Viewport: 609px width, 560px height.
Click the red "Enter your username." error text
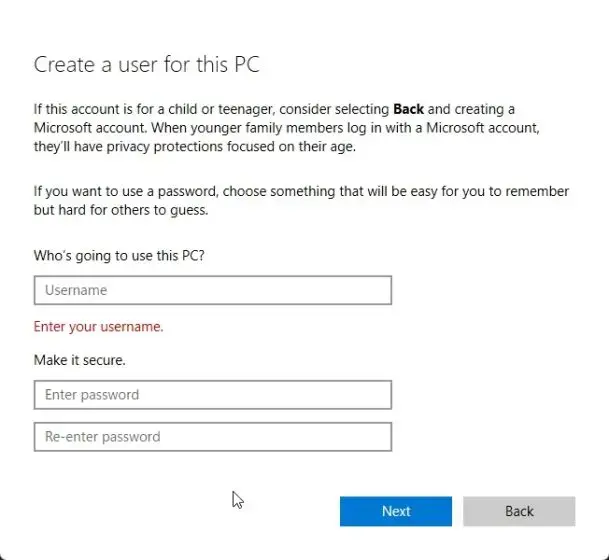point(98,327)
